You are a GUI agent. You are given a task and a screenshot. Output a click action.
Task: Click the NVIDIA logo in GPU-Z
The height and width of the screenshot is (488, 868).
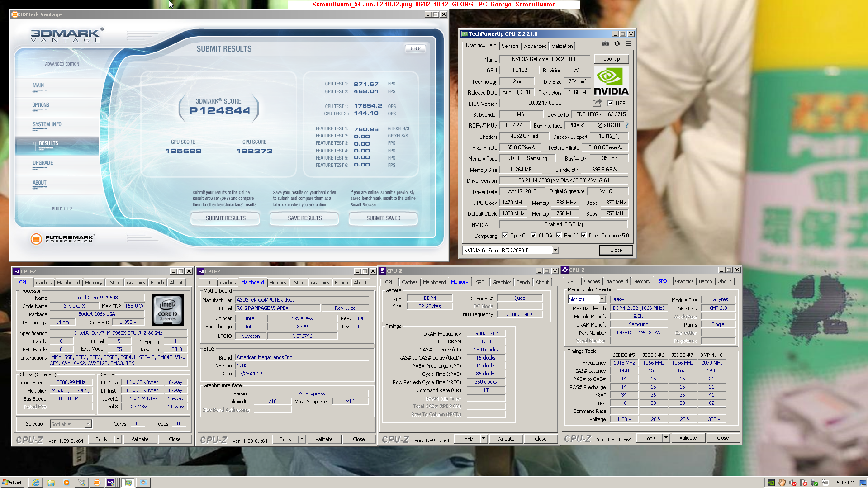pos(611,81)
